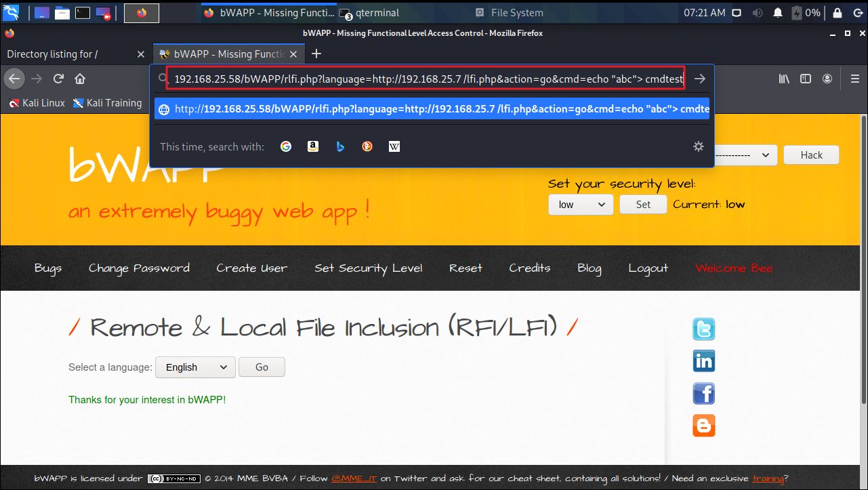Switch to the File System taskbar window

click(509, 13)
